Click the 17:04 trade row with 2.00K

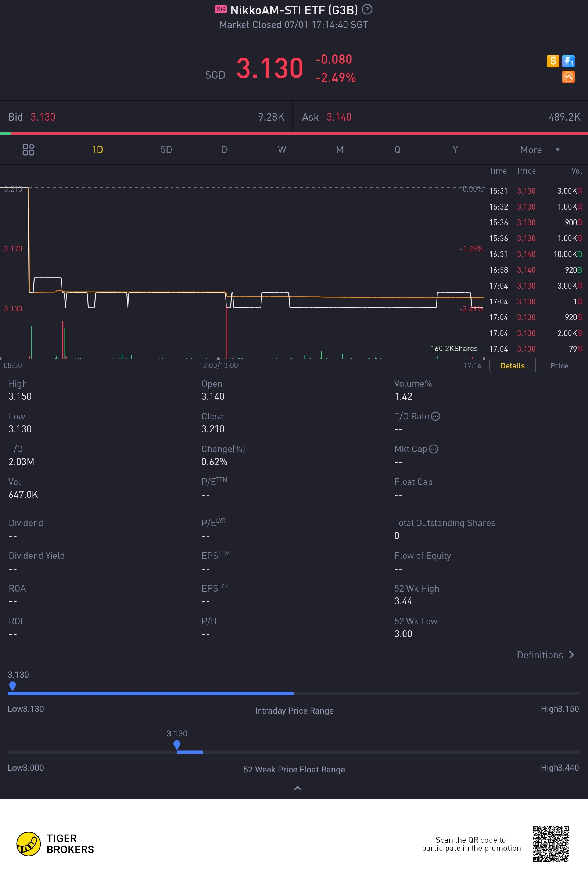(x=535, y=333)
